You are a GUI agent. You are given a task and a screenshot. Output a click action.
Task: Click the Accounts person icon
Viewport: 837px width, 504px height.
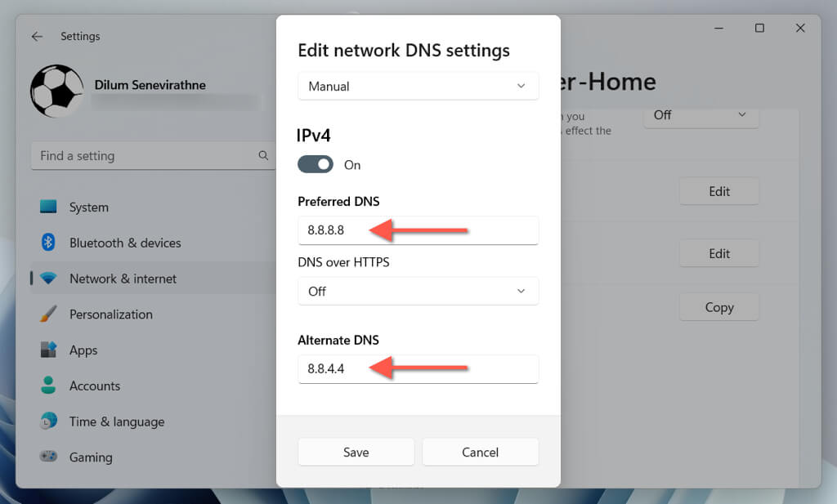pyautogui.click(x=48, y=386)
